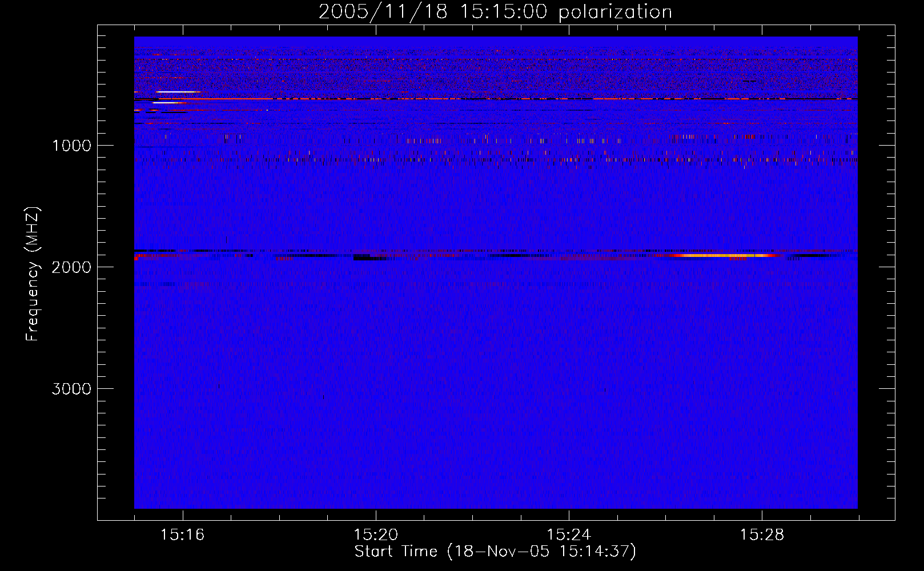Screen dimensions: 924x571
Task: Click the 'Start Time (18-Nov-05 15:14:37)' axis title
Action: 495,552
